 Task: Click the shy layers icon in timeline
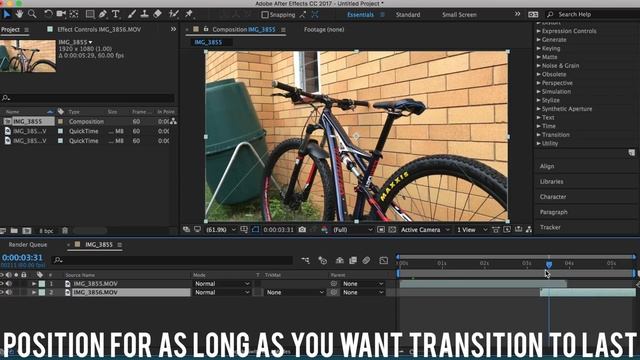(x=340, y=260)
